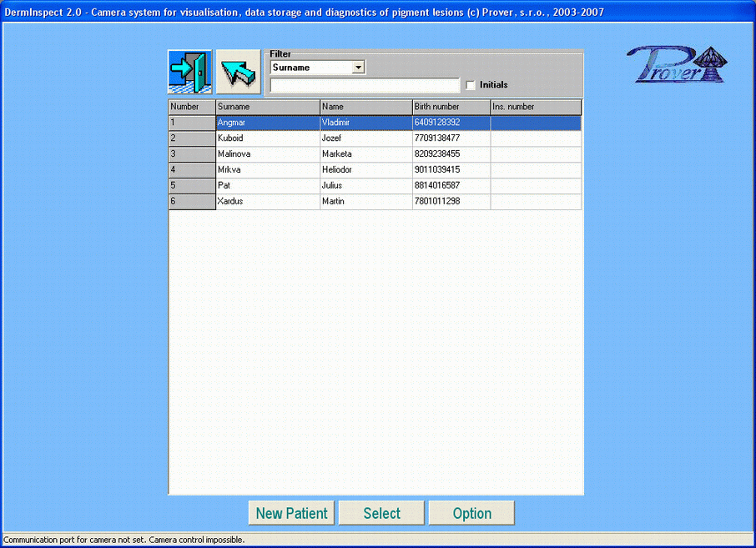Click the camera port status bar message
Viewport: 756px width, 548px height.
123,540
